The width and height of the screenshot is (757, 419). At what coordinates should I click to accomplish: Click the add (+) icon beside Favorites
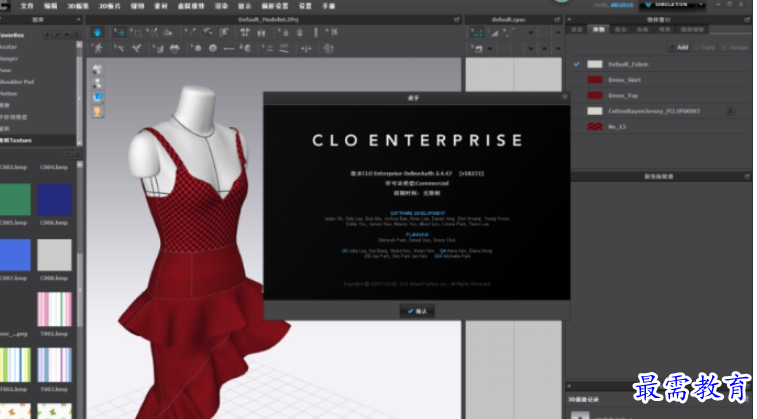(47, 35)
